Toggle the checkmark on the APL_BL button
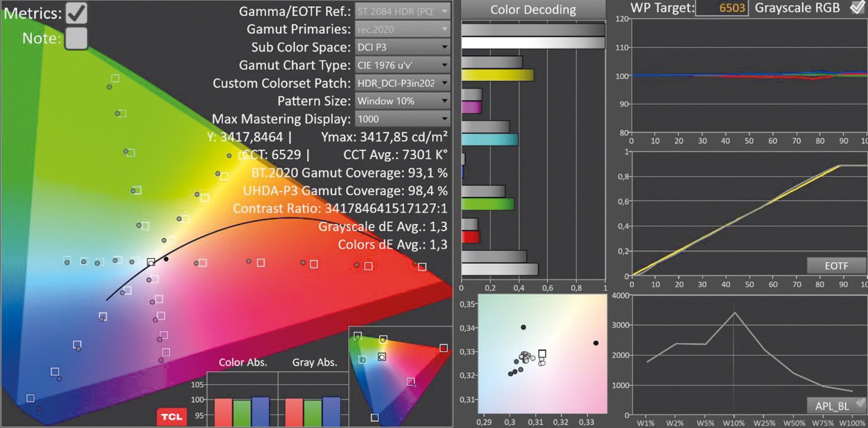Viewport: 868px width, 428px height. [860, 402]
